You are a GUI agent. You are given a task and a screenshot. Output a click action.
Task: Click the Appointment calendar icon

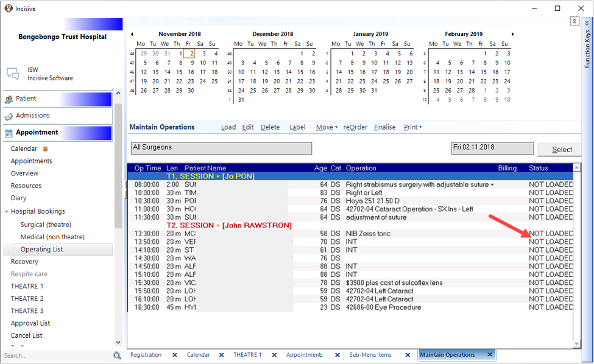point(9,133)
